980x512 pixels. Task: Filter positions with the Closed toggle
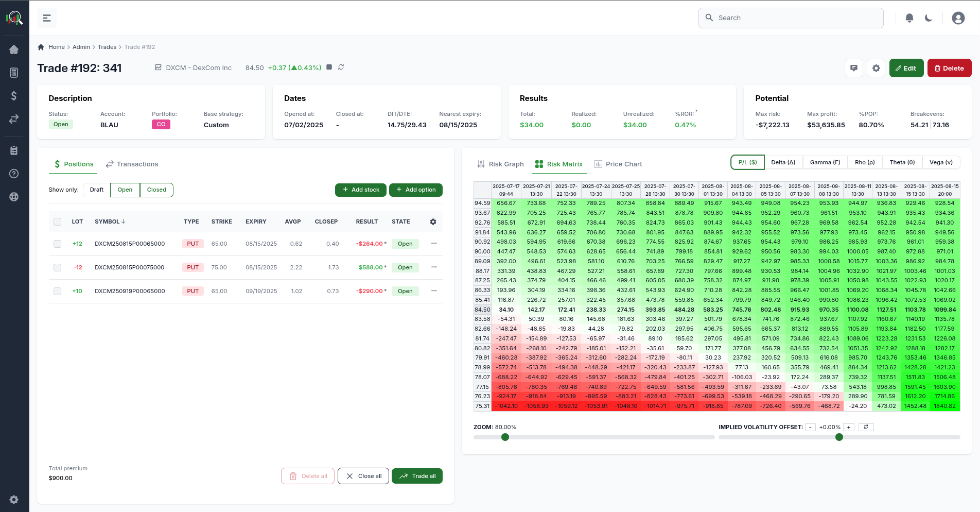pos(156,190)
